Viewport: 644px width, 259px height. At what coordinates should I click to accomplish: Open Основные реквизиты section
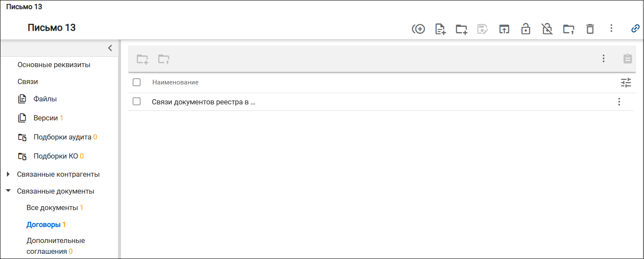[54, 65]
